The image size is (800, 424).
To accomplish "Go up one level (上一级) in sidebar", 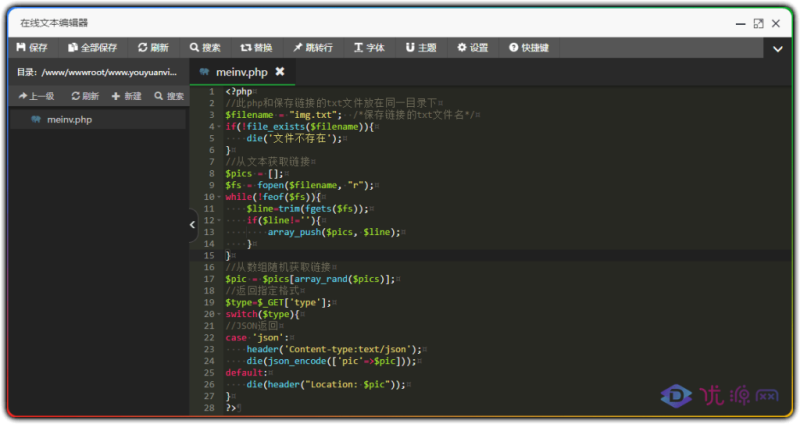I will 36,96.
